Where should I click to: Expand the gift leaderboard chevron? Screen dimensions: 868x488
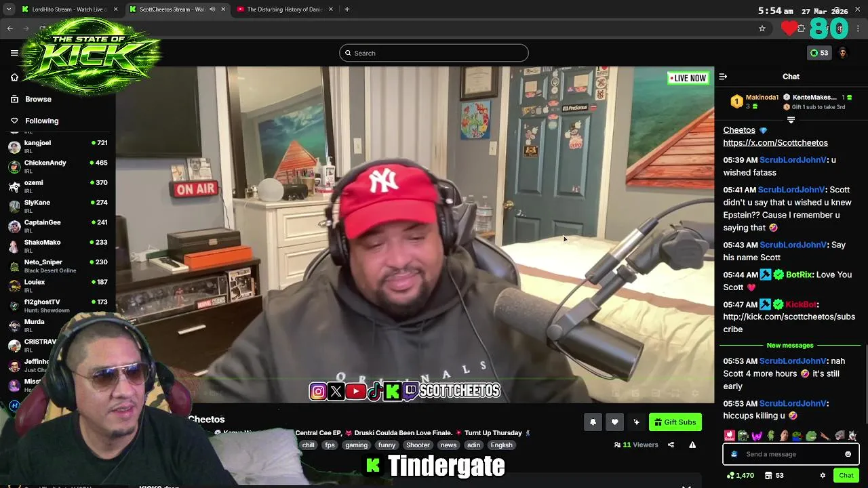coord(791,120)
